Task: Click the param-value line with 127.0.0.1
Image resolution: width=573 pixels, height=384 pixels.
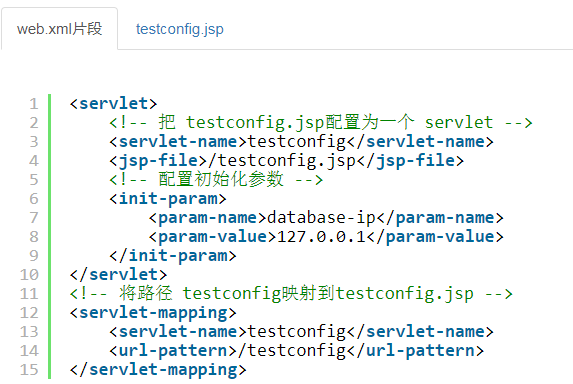Action: pyautogui.click(x=326, y=237)
